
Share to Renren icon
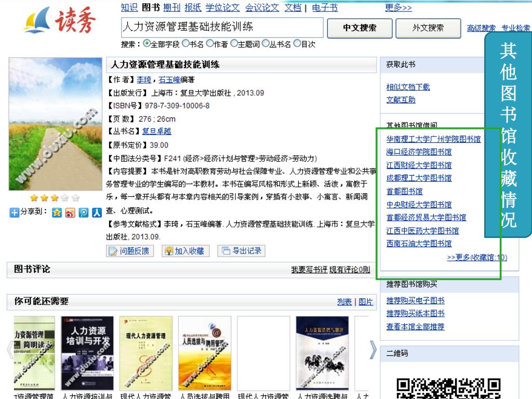click(x=97, y=212)
